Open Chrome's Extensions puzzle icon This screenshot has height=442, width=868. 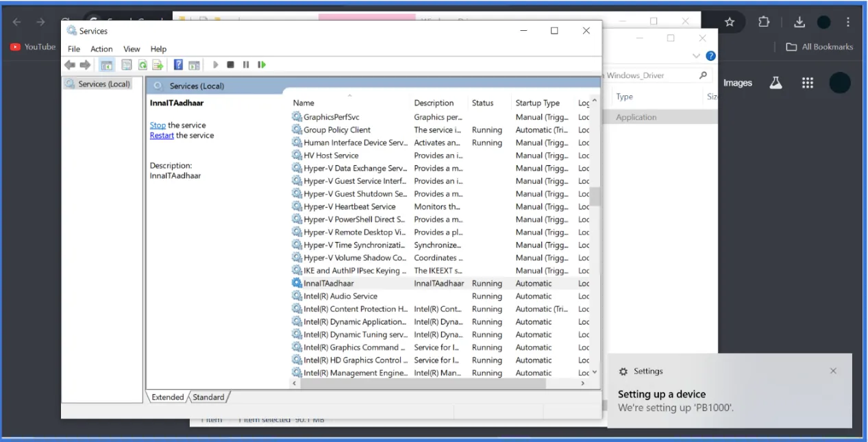[x=764, y=22]
